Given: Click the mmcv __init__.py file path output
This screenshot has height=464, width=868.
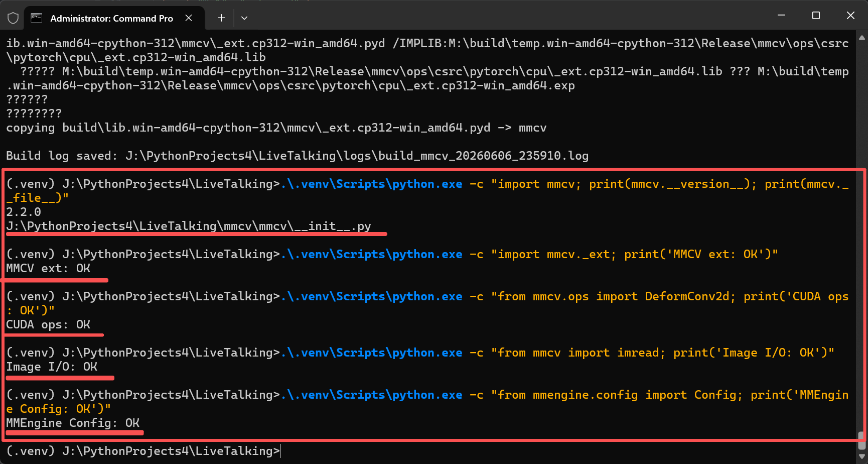Looking at the screenshot, I should tap(189, 226).
